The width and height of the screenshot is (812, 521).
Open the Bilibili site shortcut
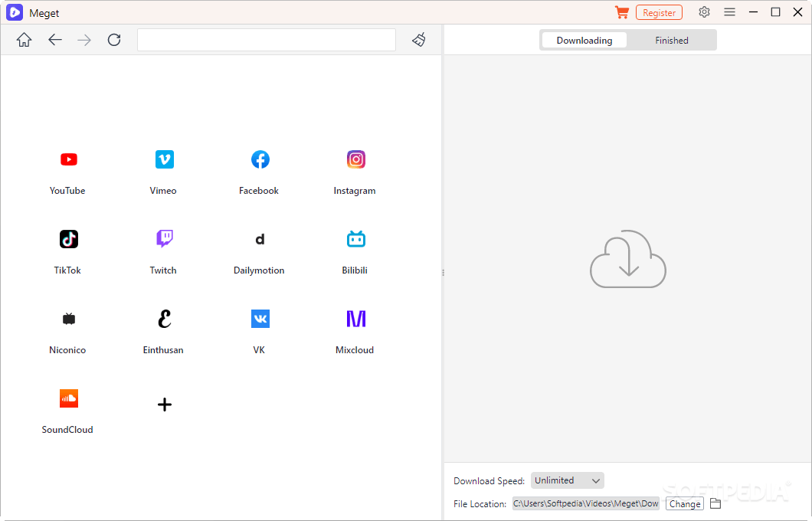pyautogui.click(x=355, y=239)
